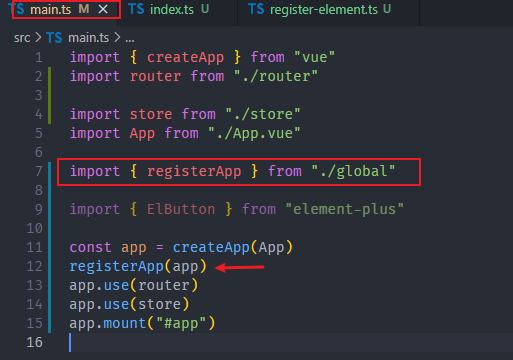The image size is (513, 360).
Task: Click the TypeScript icon on register-element.ts tab
Action: (x=256, y=9)
